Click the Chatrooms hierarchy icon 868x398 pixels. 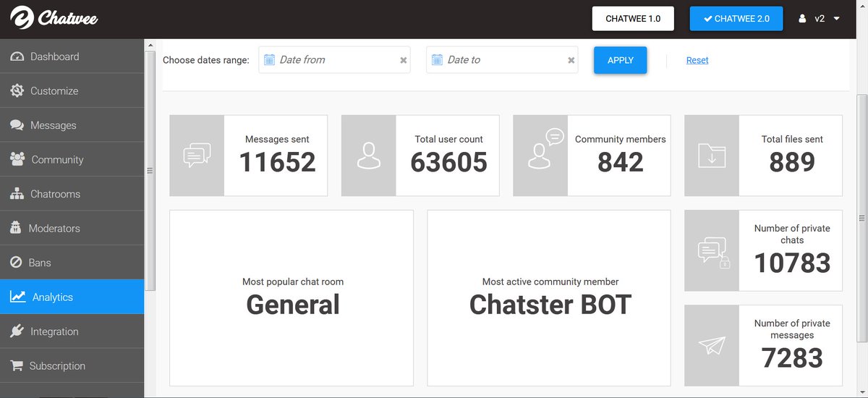[17, 194]
